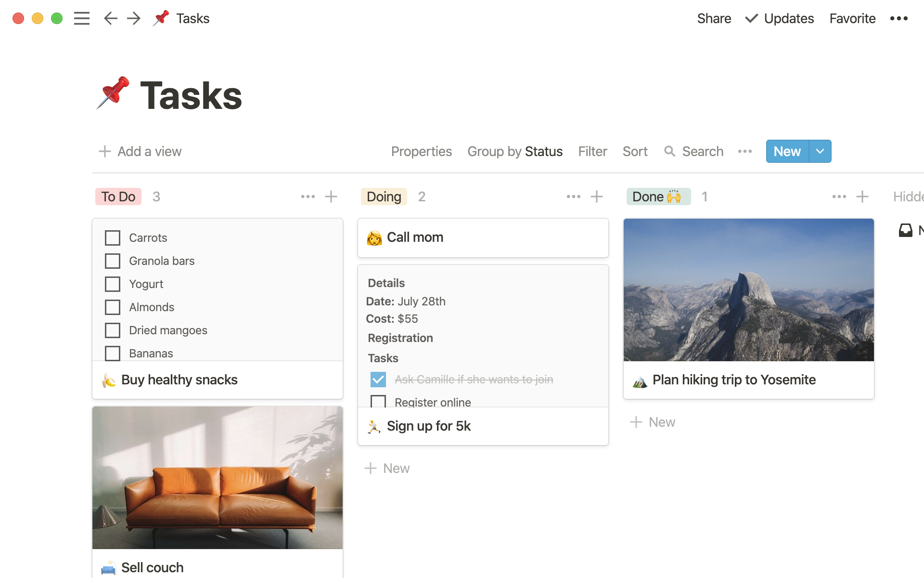Go forward using the right arrow

(x=134, y=18)
